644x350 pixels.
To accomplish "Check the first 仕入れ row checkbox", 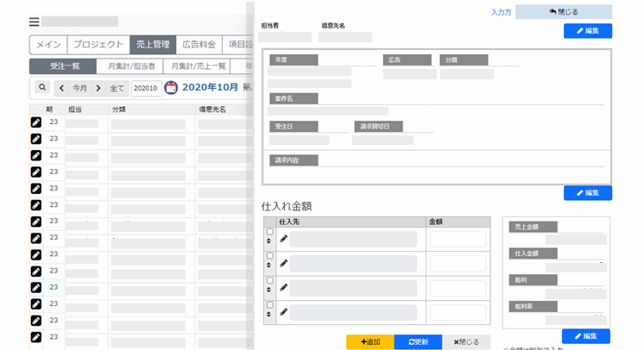I will click(270, 232).
